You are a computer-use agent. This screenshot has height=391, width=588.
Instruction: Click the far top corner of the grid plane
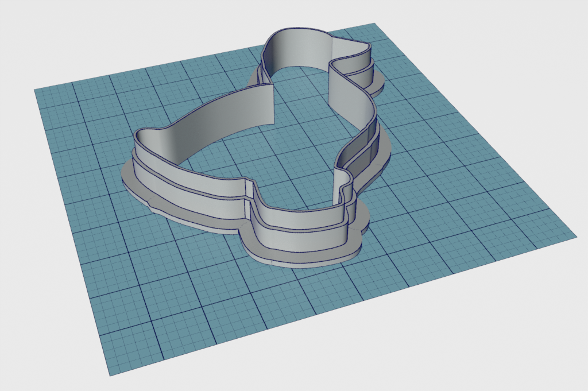pyautogui.click(x=373, y=25)
